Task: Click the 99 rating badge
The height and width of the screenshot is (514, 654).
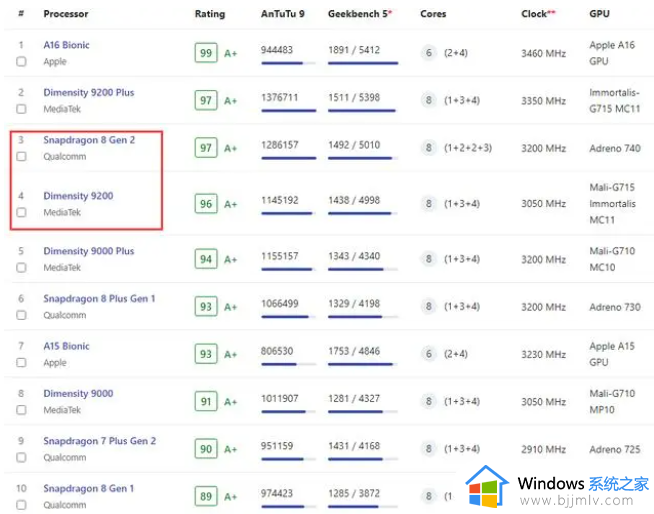Action: click(x=206, y=53)
